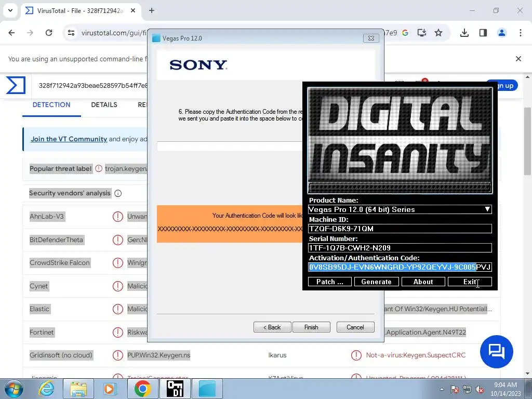Click the taskbar clock
The width and height of the screenshot is (532, 399).
click(506, 389)
